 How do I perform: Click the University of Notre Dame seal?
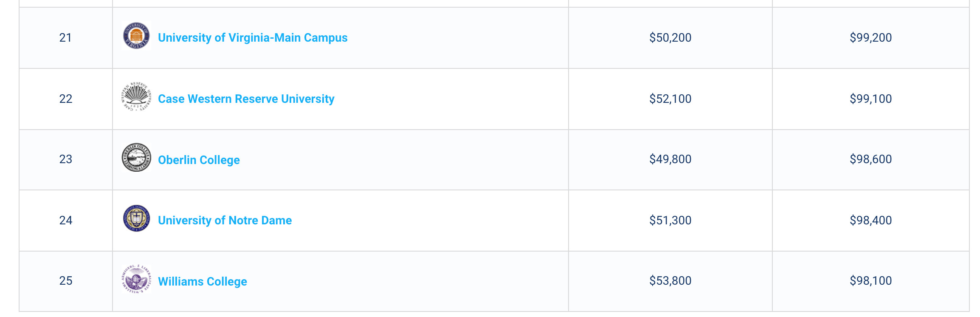tap(136, 218)
